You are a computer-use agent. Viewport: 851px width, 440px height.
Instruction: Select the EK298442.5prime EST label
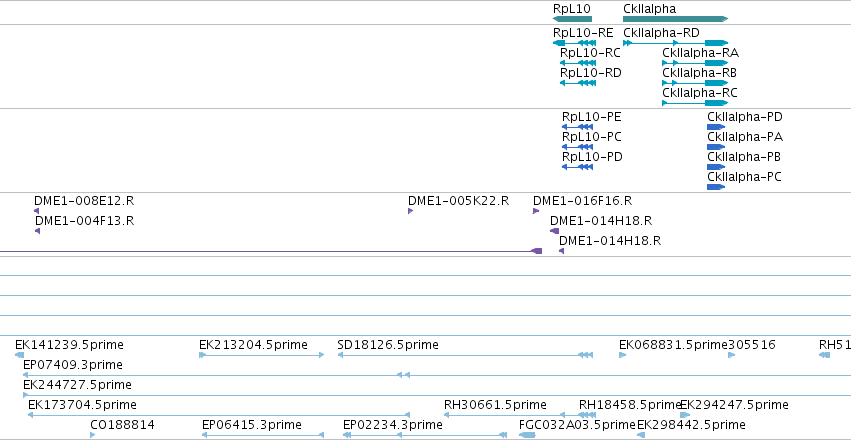pyautogui.click(x=691, y=425)
